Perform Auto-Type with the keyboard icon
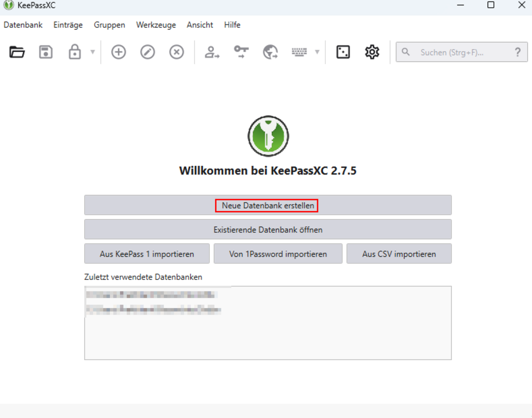The height and width of the screenshot is (418, 532). point(299,52)
